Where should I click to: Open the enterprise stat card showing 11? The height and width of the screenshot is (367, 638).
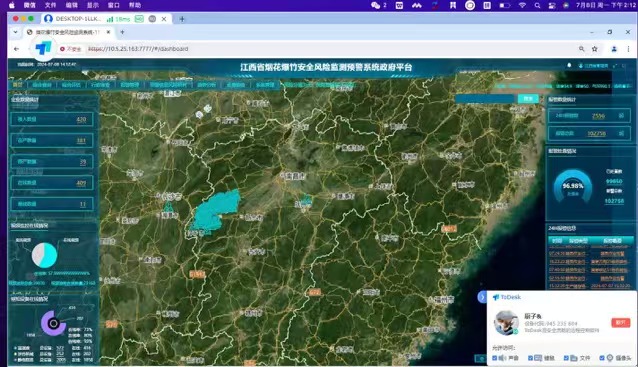[x=52, y=204]
